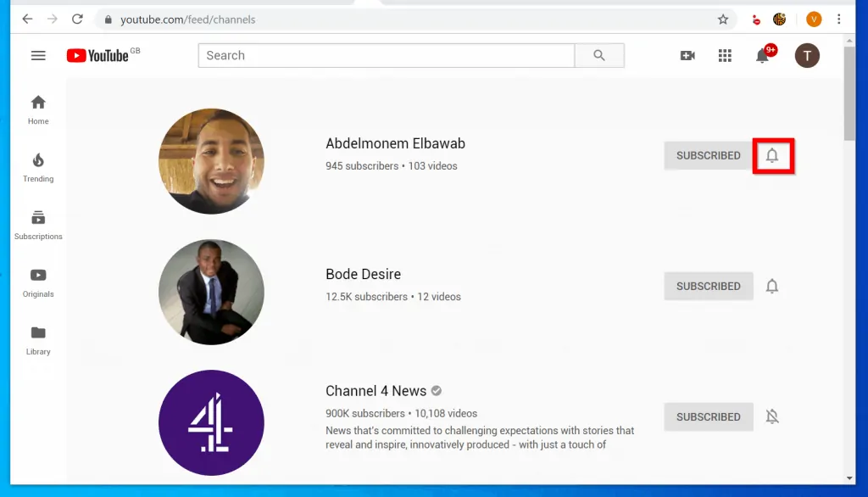Toggle notification bell for Bode Desire

coord(772,287)
